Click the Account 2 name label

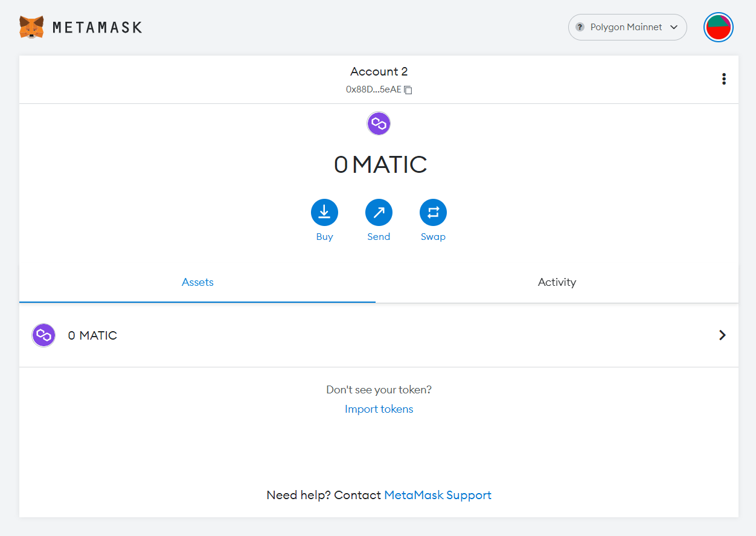click(x=379, y=71)
